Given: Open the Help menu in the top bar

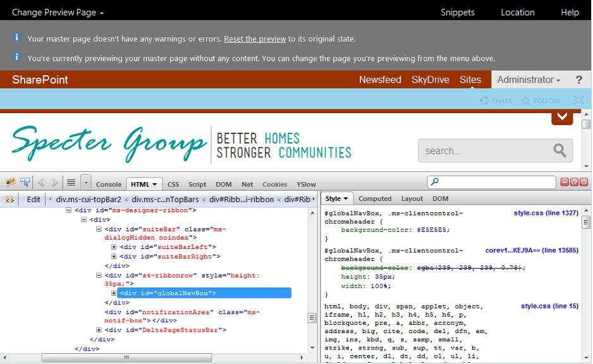Looking at the screenshot, I should click(570, 13).
